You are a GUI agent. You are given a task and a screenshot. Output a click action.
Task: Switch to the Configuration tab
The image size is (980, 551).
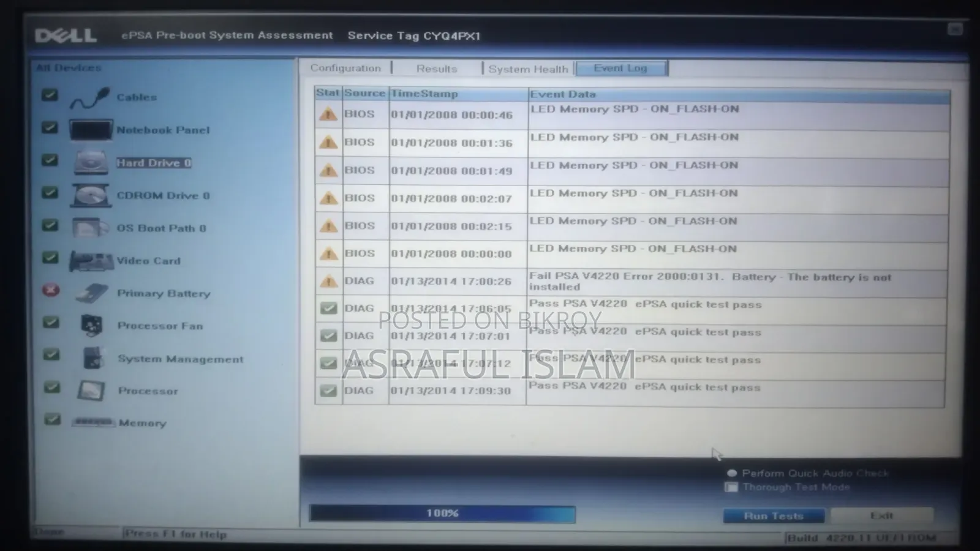[x=345, y=68]
